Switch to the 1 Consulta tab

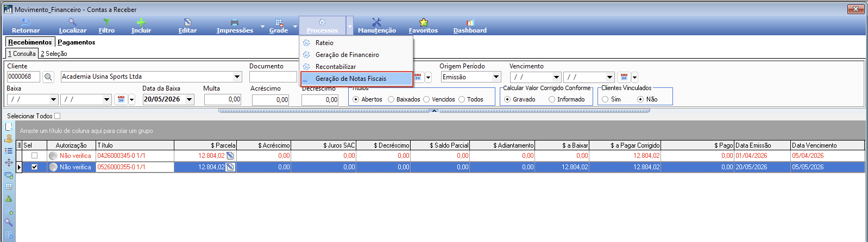[x=22, y=54]
